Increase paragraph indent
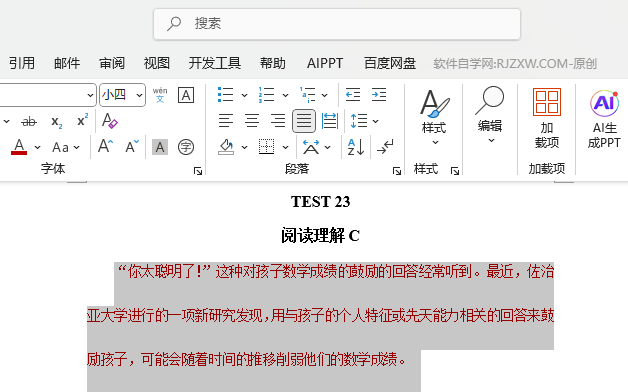 379,95
